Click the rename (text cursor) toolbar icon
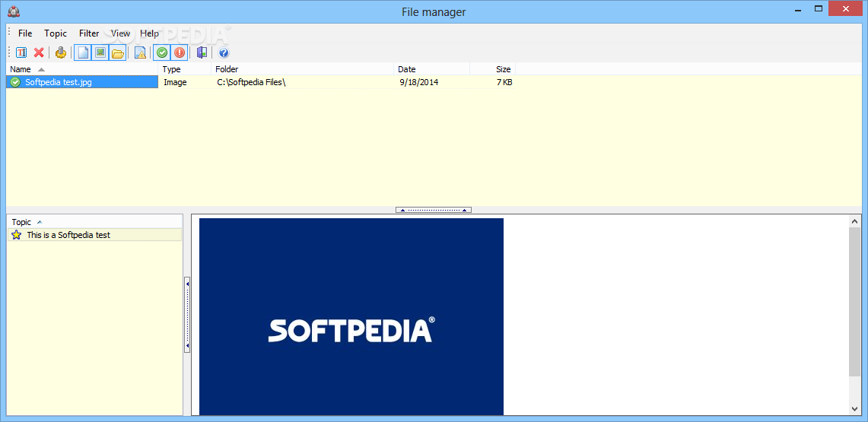 21,52
